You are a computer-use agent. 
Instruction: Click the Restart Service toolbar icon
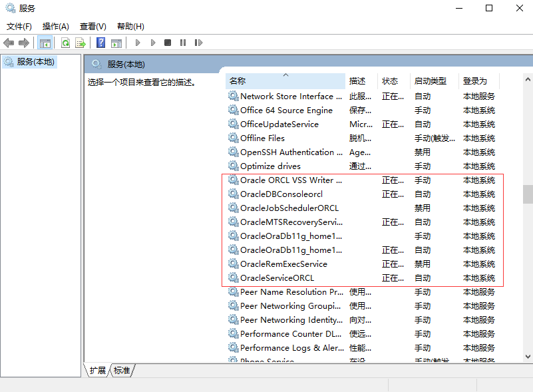[x=198, y=43]
